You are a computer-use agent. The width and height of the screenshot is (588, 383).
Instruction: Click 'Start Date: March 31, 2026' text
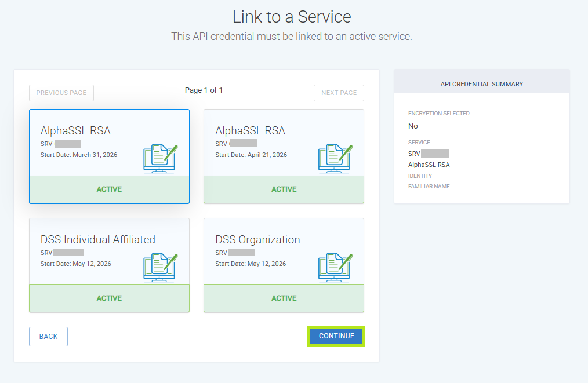coord(79,155)
